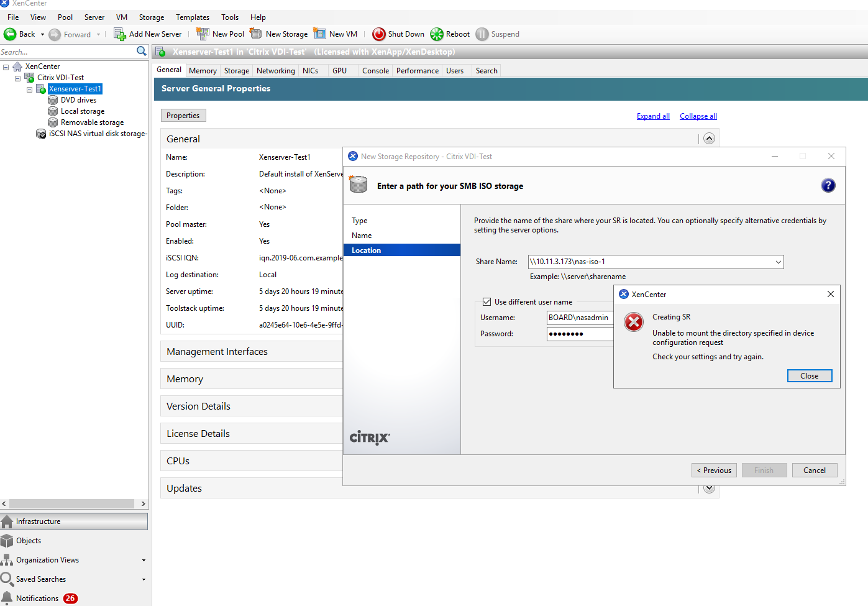This screenshot has width=868, height=606.
Task: Expand the Updates section chevron
Action: click(709, 489)
